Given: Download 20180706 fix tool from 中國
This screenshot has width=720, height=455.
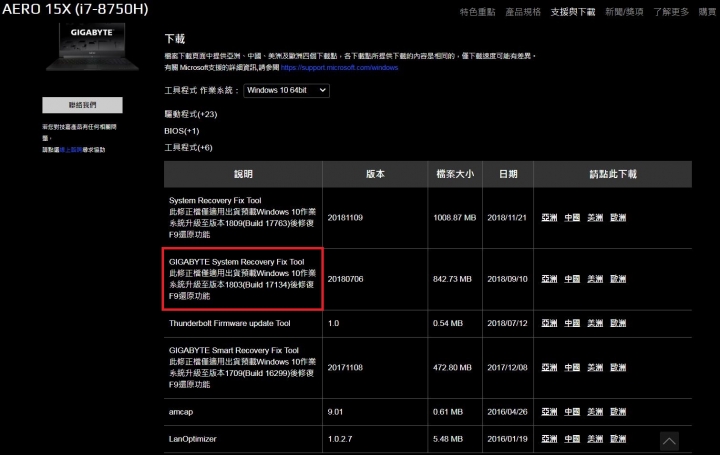Looking at the screenshot, I should [x=572, y=279].
